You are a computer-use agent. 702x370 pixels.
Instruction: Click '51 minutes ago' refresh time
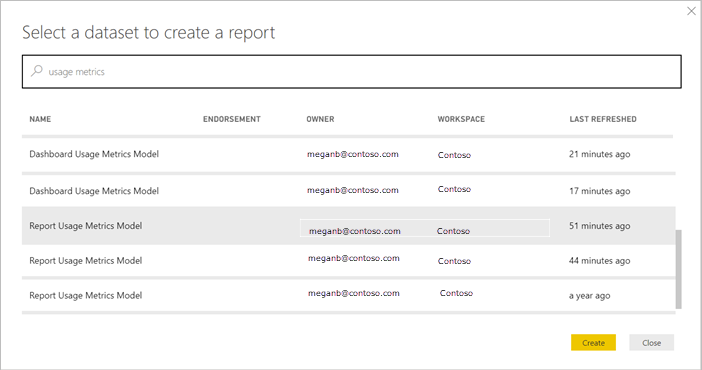tap(599, 226)
